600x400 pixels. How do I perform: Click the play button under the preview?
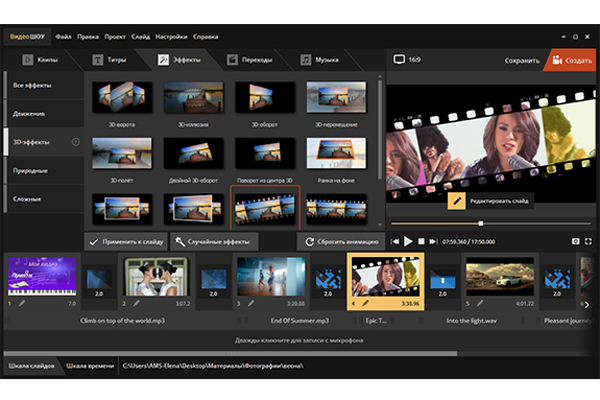[x=408, y=241]
